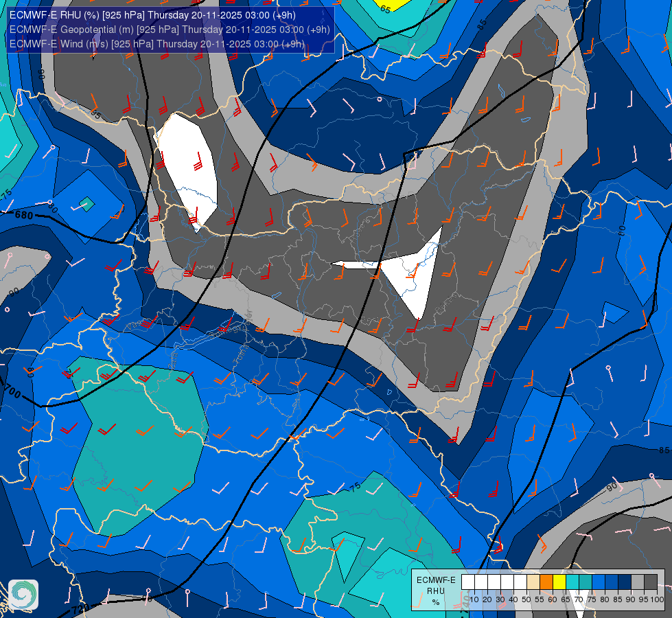The height and width of the screenshot is (618, 672).
Task: Click the navy 85–90 legend swatch
Action: [x=625, y=582]
